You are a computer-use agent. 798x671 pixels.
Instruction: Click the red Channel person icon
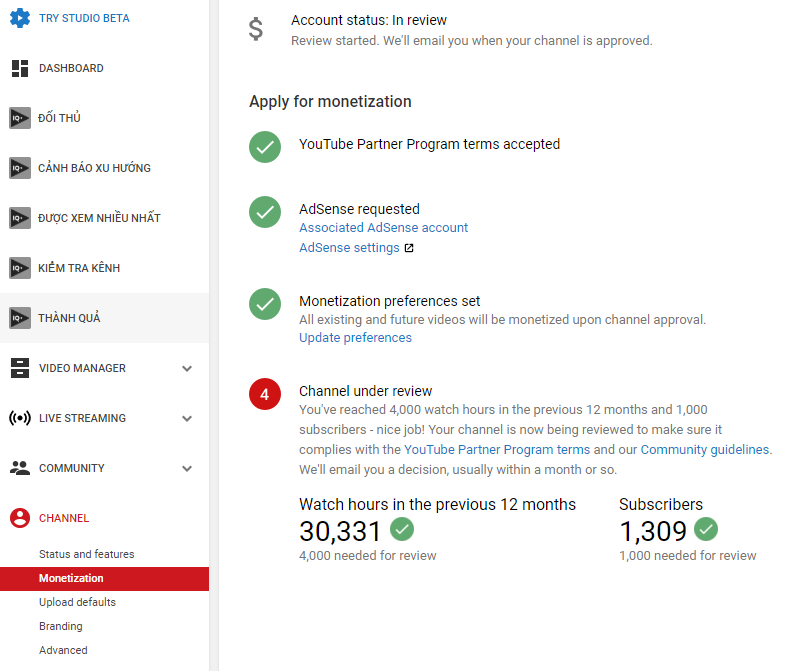[x=20, y=518]
